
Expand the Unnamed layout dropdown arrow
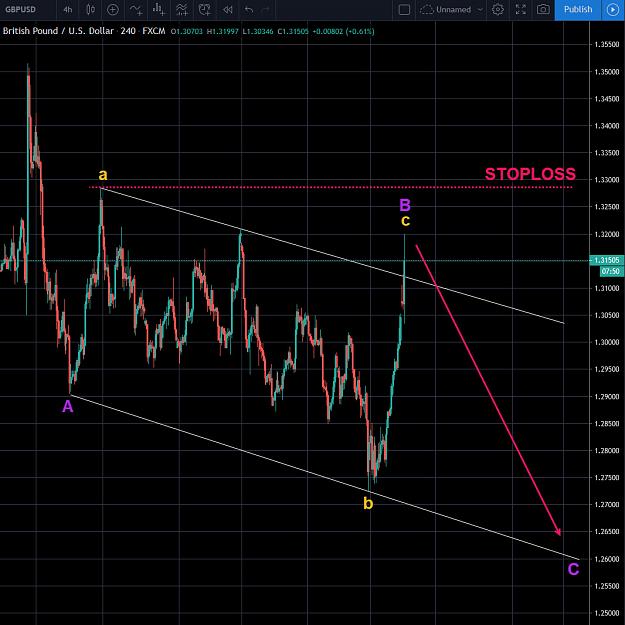(480, 10)
